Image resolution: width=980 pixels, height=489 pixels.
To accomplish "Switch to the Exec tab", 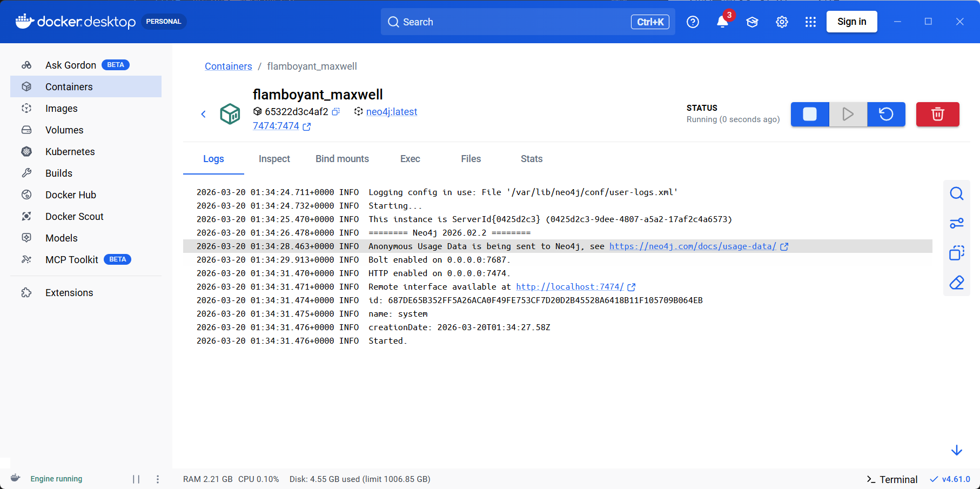I will click(410, 159).
